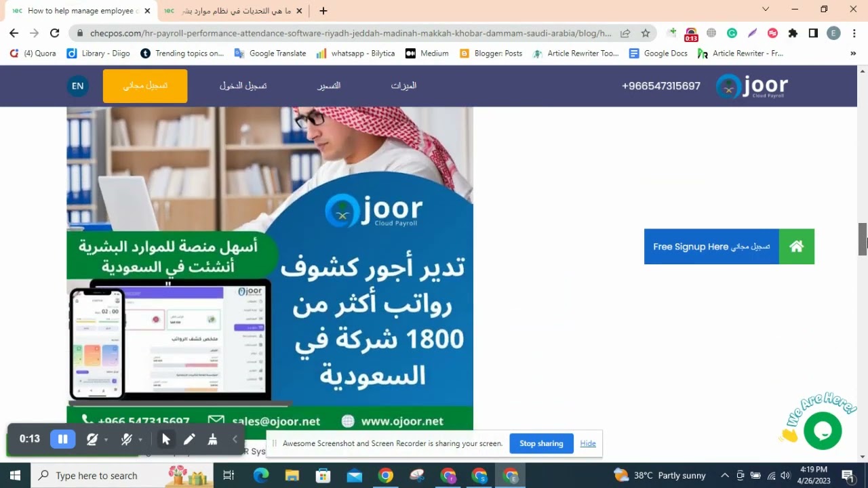Open the weather widget 38°C Partly sunny
The width and height of the screenshot is (868, 488).
(x=660, y=475)
